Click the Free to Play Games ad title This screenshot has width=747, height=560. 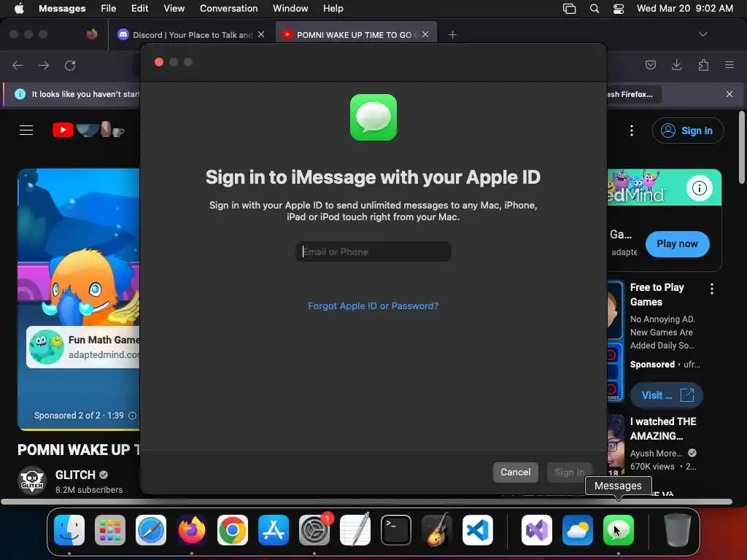point(657,295)
